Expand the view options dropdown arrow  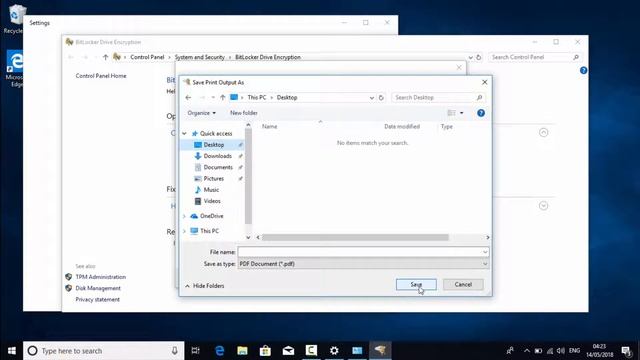(x=462, y=113)
